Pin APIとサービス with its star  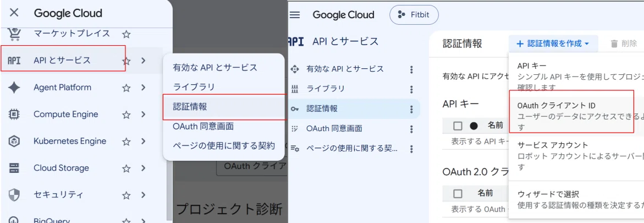point(126,61)
